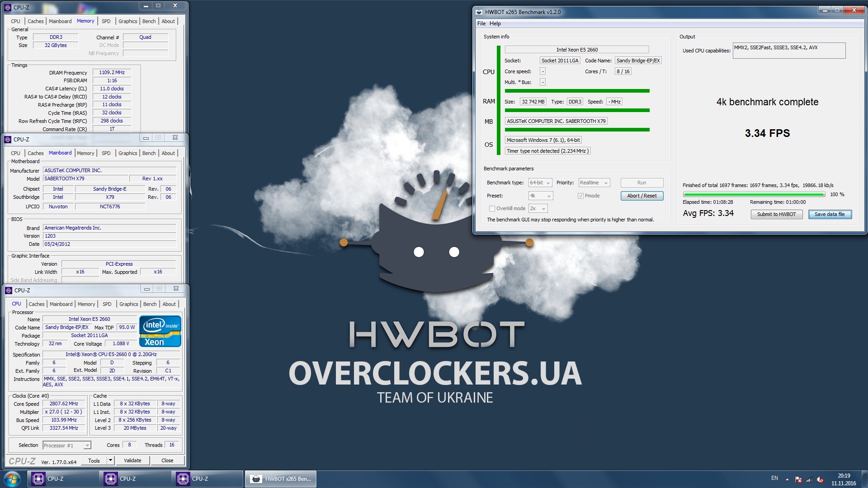Click the Intel Xeon inside logo

(160, 331)
